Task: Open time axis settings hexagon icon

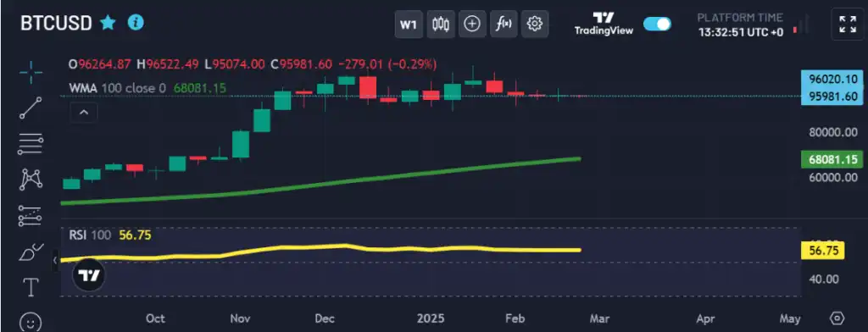Action: pyautogui.click(x=837, y=318)
